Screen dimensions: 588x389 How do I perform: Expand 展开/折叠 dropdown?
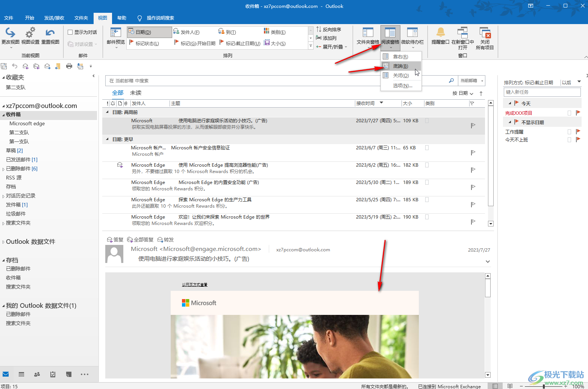coord(332,47)
